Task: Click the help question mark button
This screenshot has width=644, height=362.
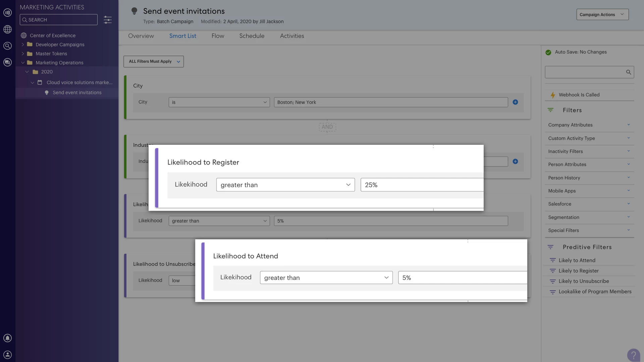Action: 633,355
